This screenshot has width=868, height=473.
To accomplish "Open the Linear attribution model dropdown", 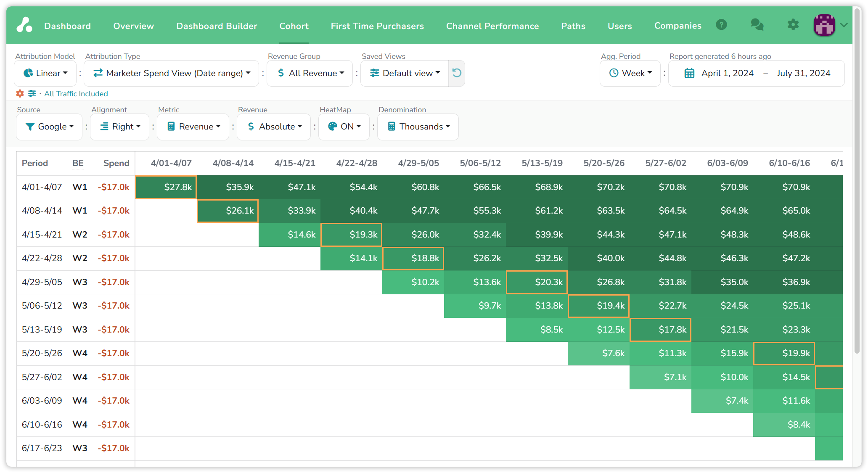I will (45, 73).
